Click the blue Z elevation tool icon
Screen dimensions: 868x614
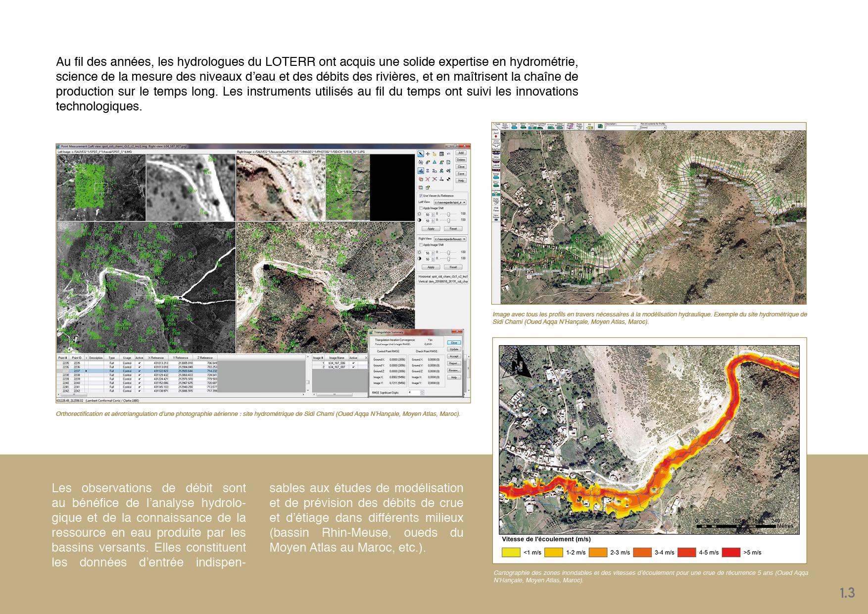(x=428, y=171)
